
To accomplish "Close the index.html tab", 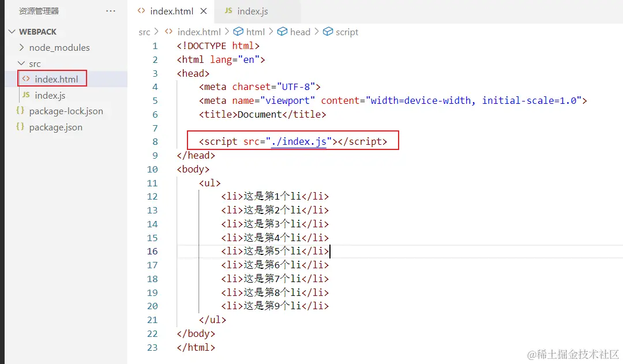I will [204, 11].
